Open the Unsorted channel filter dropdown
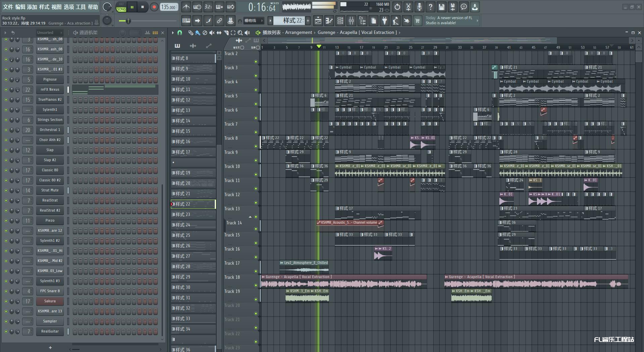The height and width of the screenshot is (352, 644). click(50, 33)
